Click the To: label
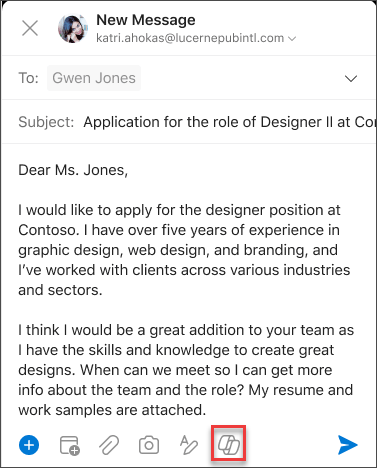Image resolution: width=377 pixels, height=468 pixels. 28,78
